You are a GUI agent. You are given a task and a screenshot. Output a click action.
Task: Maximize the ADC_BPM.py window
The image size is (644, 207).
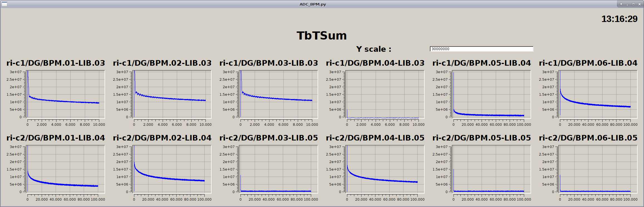(x=633, y=4)
